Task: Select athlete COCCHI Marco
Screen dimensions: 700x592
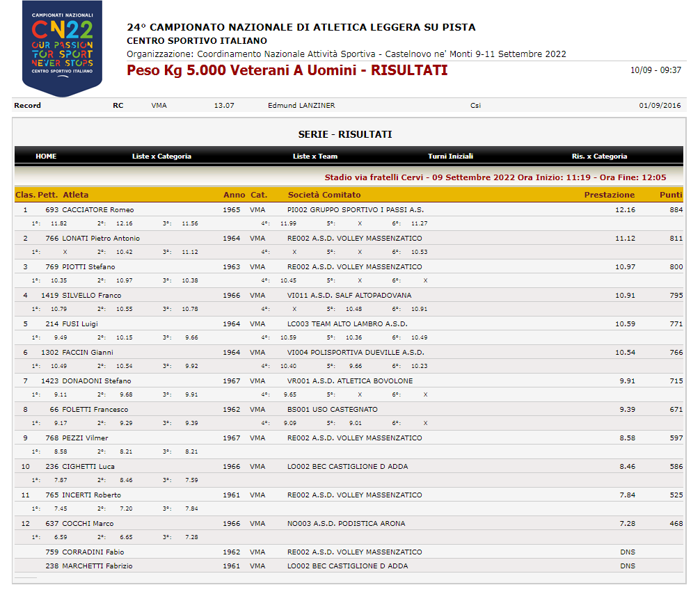Action: [88, 524]
